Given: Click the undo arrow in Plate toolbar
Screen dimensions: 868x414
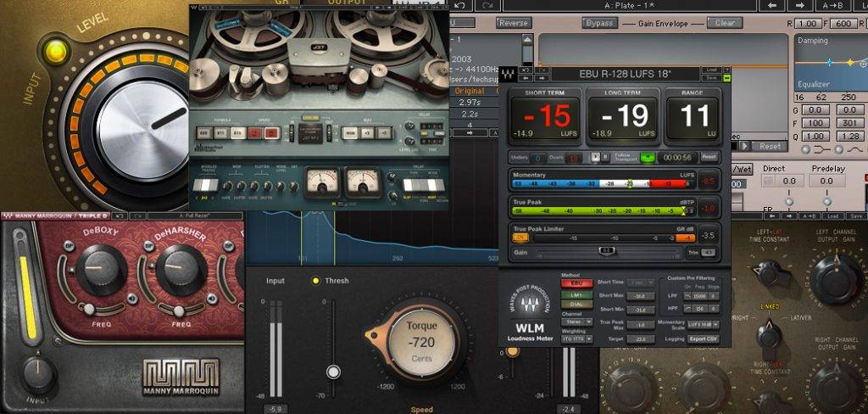Looking at the screenshot, I should click(461, 6).
